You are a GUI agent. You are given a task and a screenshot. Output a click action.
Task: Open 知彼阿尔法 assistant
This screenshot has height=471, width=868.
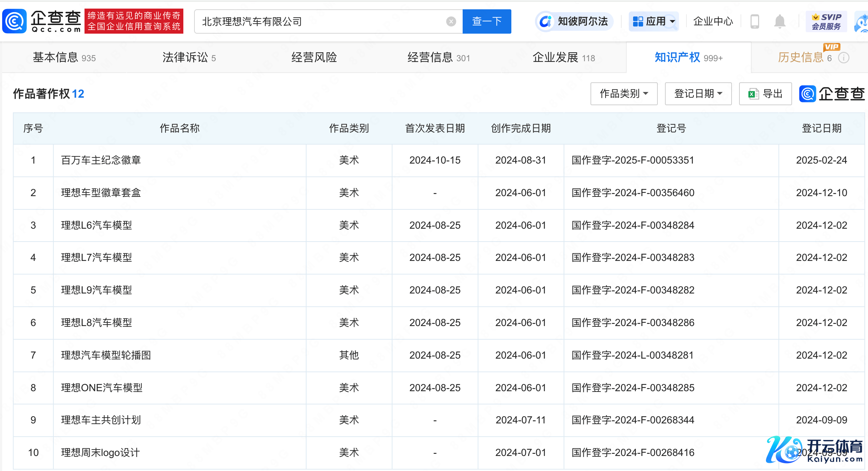[x=575, y=21]
